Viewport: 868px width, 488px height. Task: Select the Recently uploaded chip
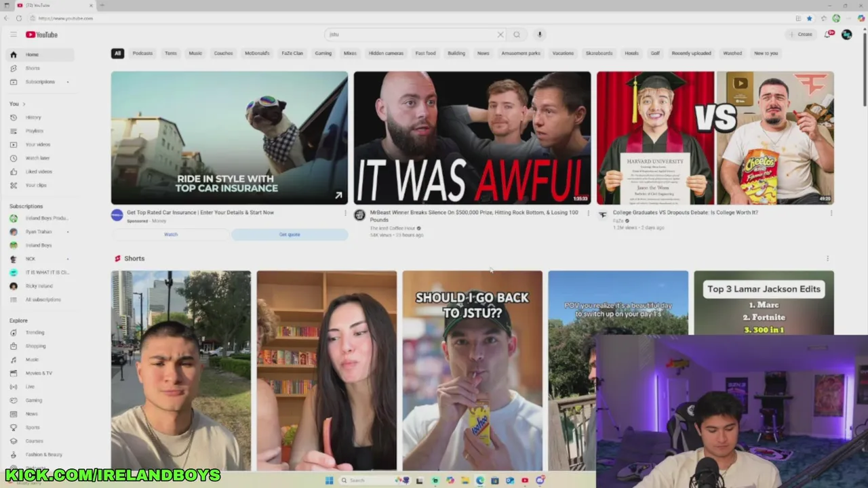click(691, 53)
